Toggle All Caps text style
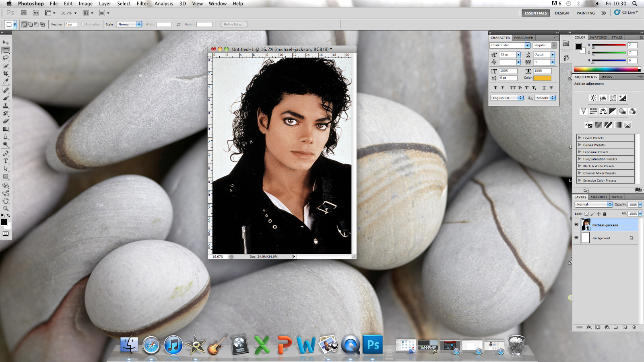 [512, 88]
